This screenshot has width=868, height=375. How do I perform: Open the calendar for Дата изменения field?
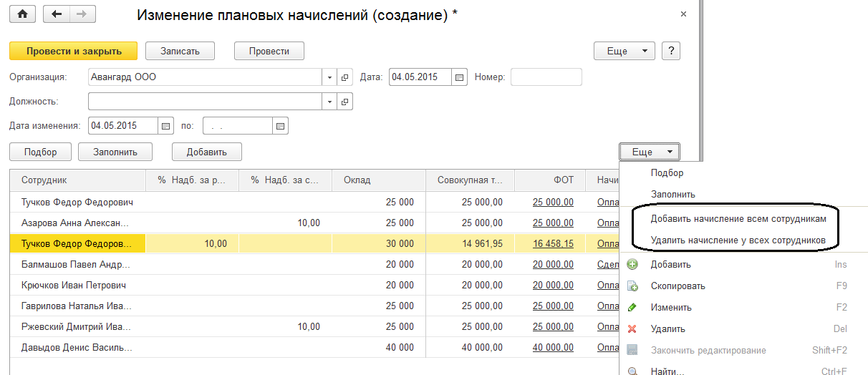(x=166, y=126)
